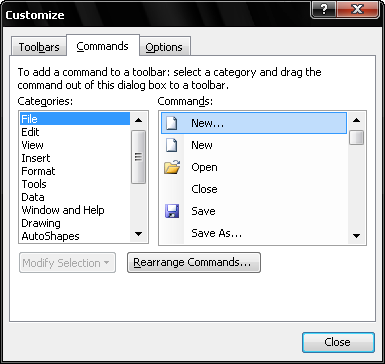Image resolution: width=385 pixels, height=364 pixels.
Task: Close the Customize dialog with the X
Action: (x=358, y=9)
